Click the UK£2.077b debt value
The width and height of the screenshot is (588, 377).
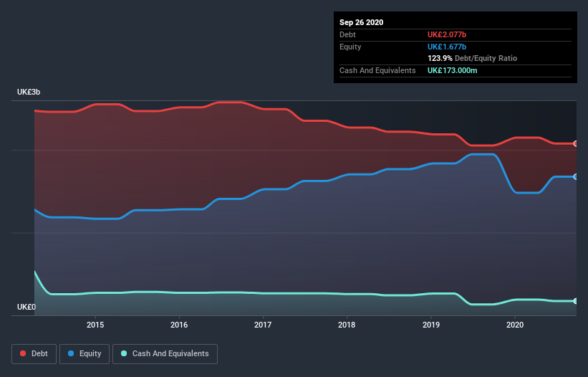[447, 34]
